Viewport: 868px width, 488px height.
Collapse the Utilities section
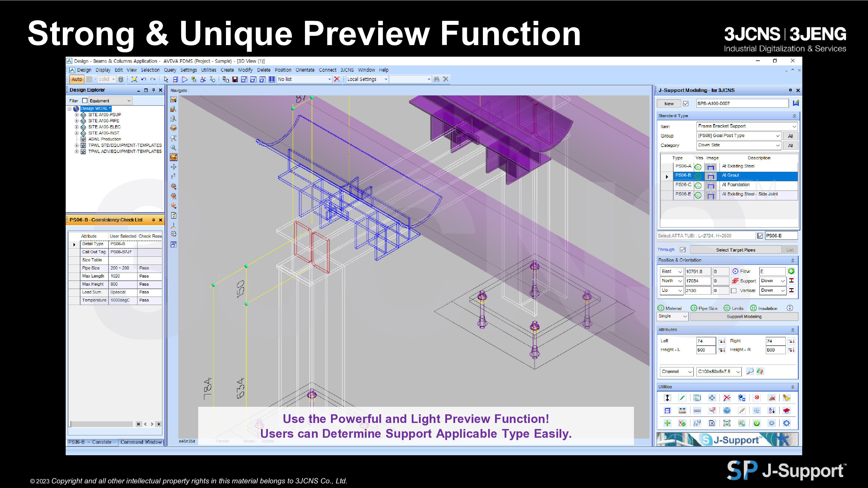tap(792, 387)
